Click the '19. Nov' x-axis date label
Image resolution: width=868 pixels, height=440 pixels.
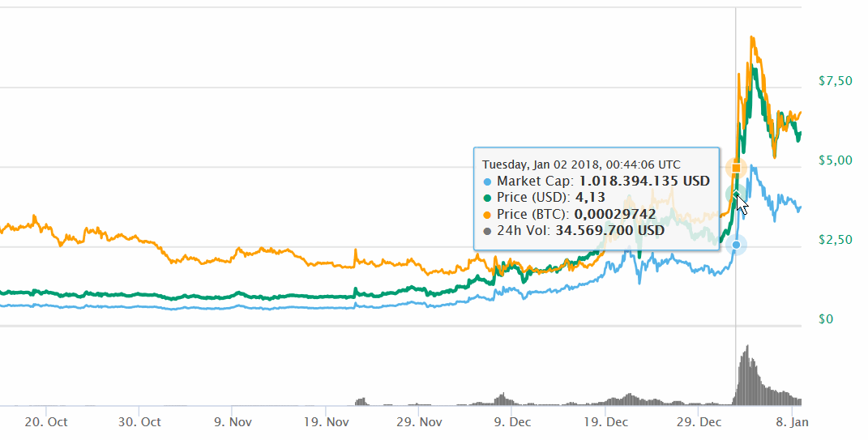pyautogui.click(x=327, y=422)
